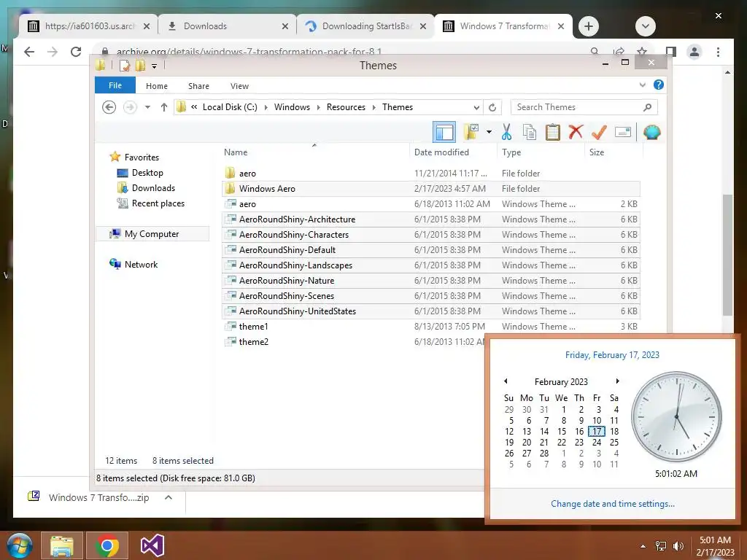Switch to Downloading StartIsBack Chrome tab
The height and width of the screenshot is (560, 747).
click(365, 26)
